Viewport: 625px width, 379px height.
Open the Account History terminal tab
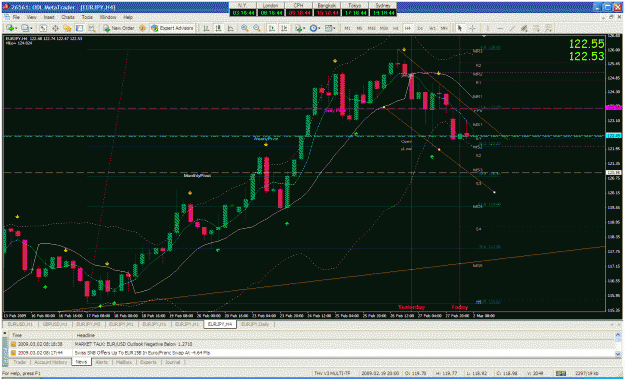pos(50,362)
